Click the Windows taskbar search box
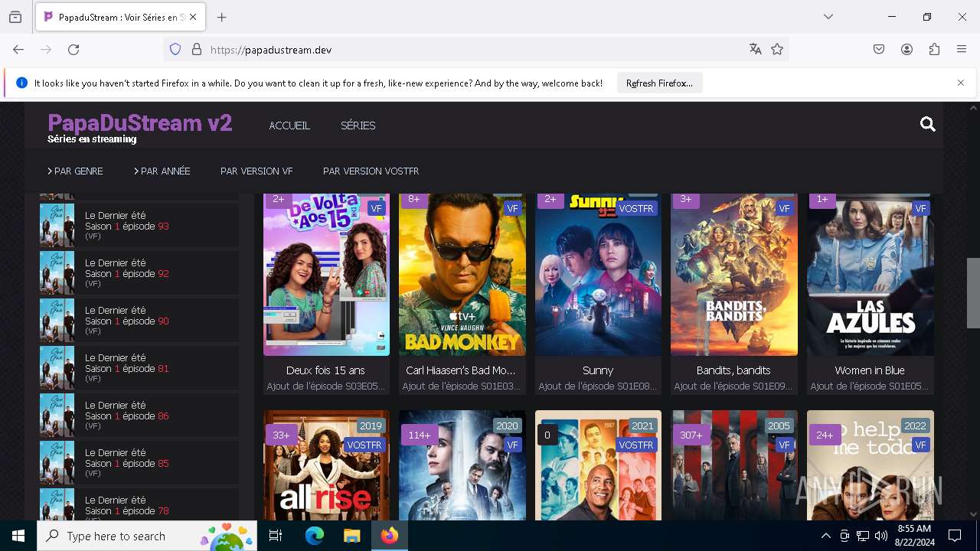 tap(147, 536)
